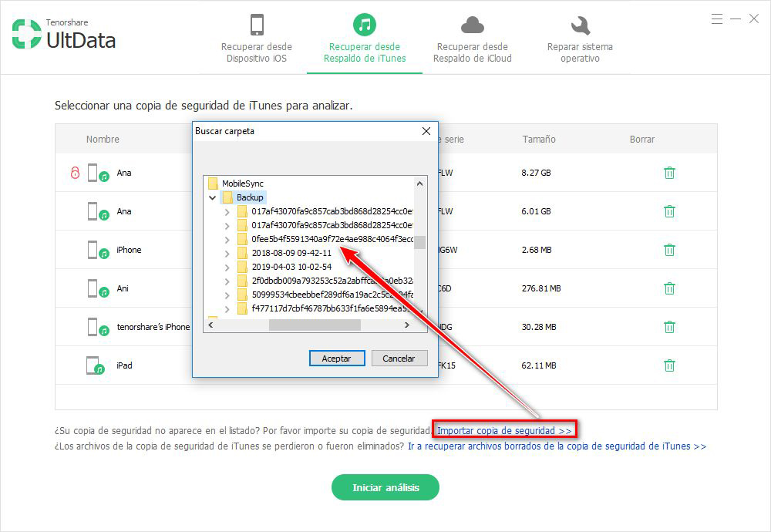Open Recuperar desde Dispositivo iOS tab
This screenshot has width=771, height=532.
click(257, 39)
